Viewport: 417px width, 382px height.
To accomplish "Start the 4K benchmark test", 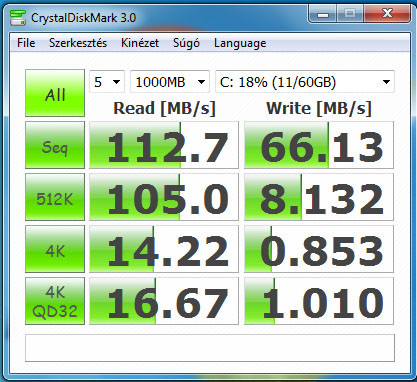I will (x=55, y=249).
